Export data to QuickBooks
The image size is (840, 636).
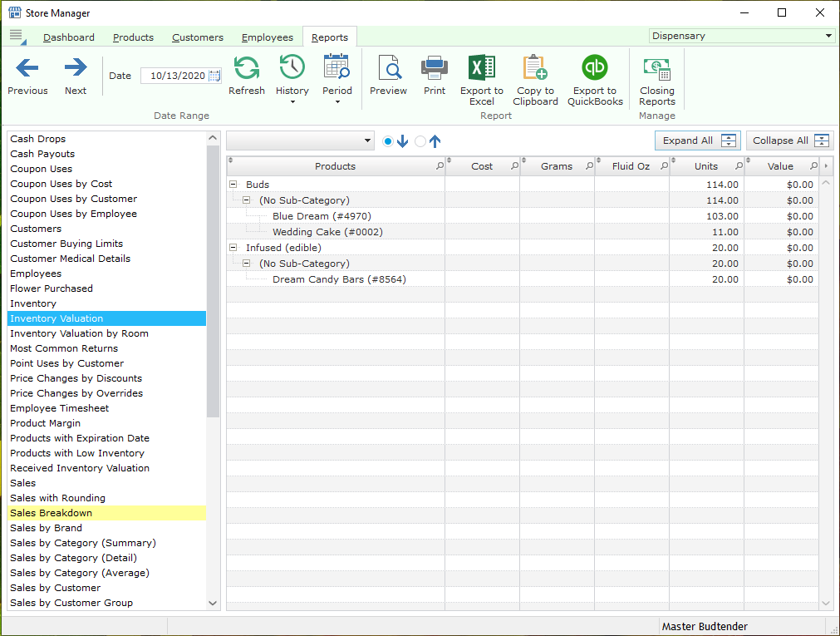(594, 75)
